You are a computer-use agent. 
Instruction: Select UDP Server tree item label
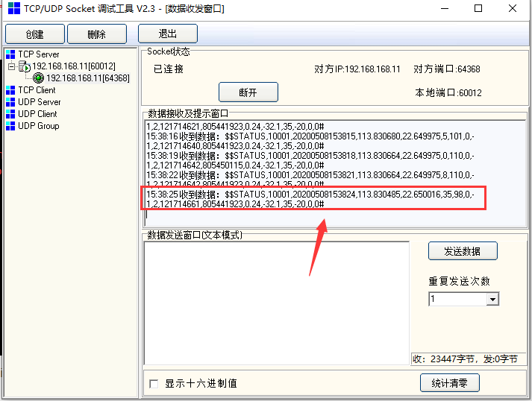point(40,102)
